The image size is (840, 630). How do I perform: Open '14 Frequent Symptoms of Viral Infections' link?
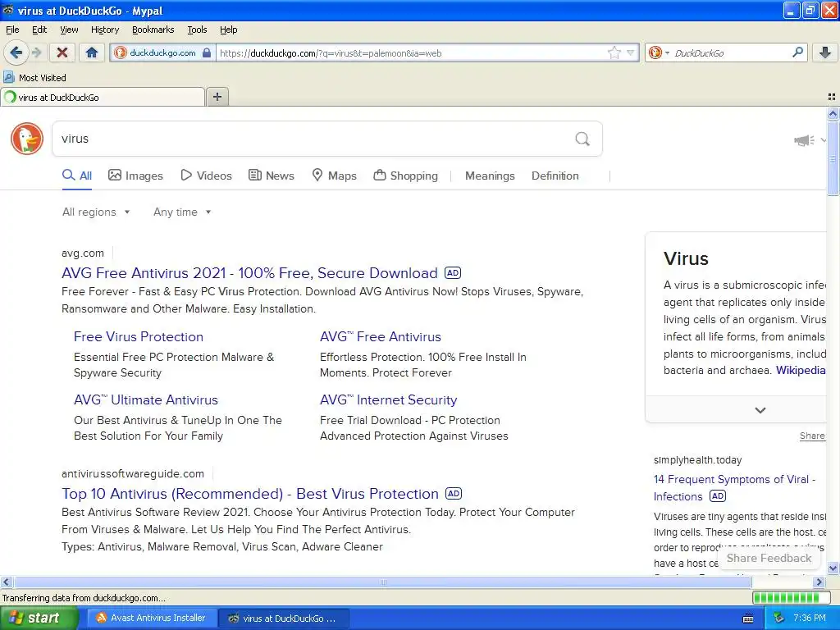point(734,487)
